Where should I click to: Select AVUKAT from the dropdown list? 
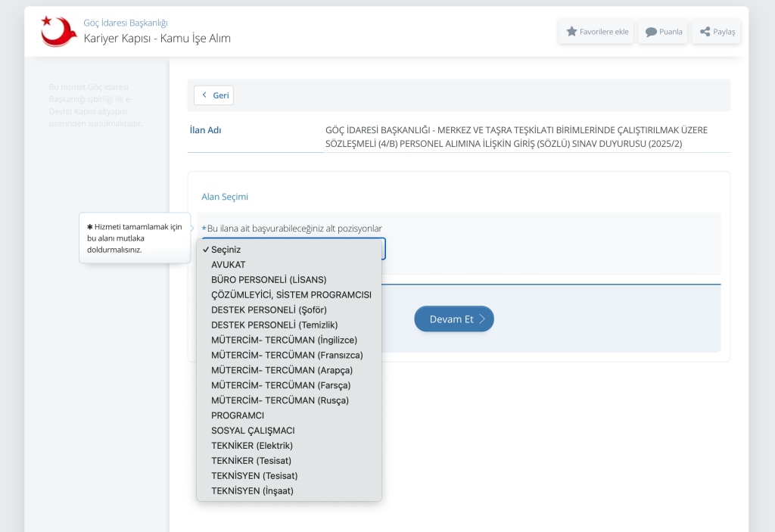coord(228,264)
